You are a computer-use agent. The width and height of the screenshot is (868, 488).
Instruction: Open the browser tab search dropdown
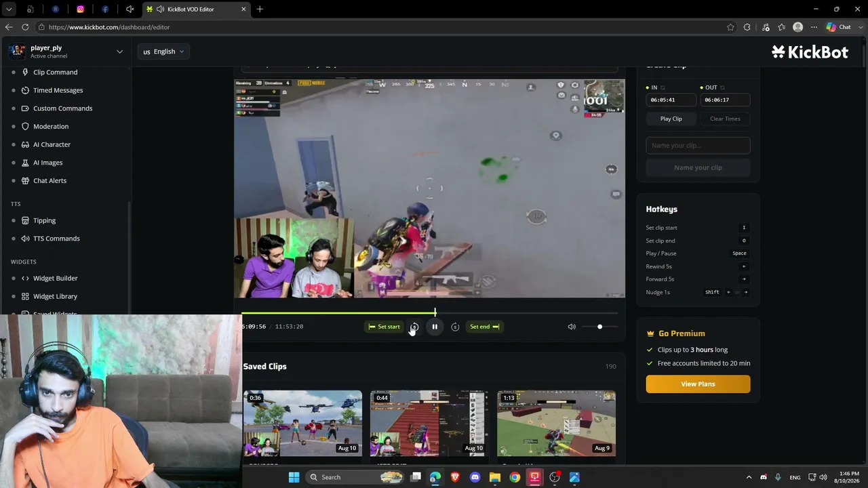pyautogui.click(x=9, y=9)
